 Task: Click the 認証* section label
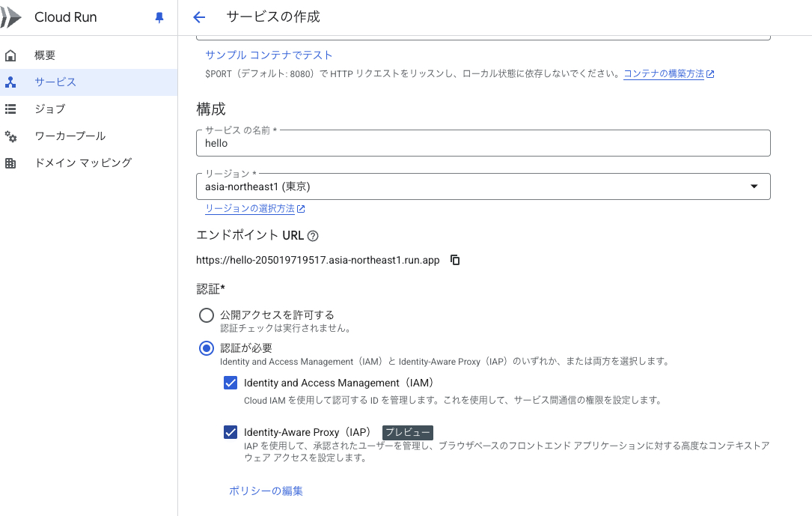211,289
